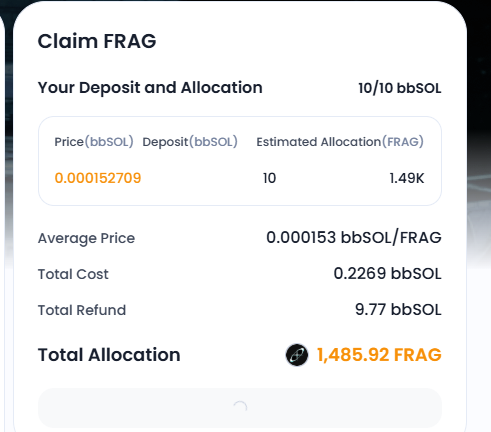Click the 1,485.92 FRAG total allocation amount
This screenshot has width=491, height=432.
[379, 355]
